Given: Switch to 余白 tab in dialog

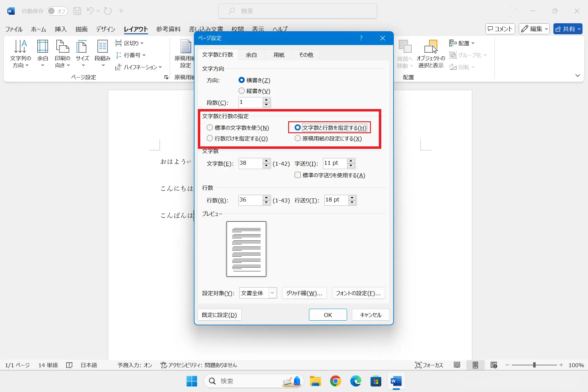Looking at the screenshot, I should [x=251, y=55].
